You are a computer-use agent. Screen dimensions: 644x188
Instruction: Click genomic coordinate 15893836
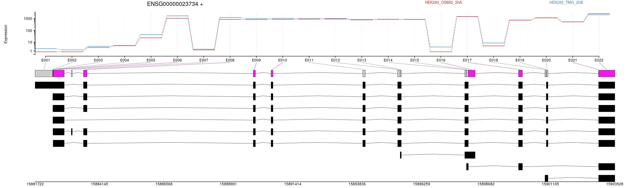coord(357,184)
